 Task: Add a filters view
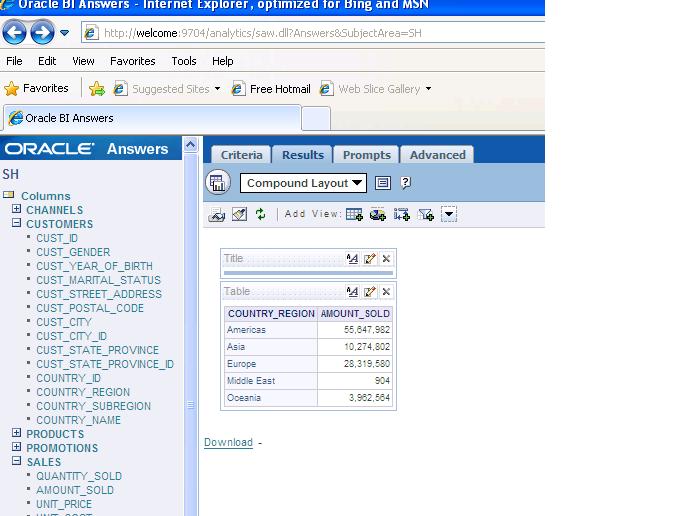tap(426, 214)
